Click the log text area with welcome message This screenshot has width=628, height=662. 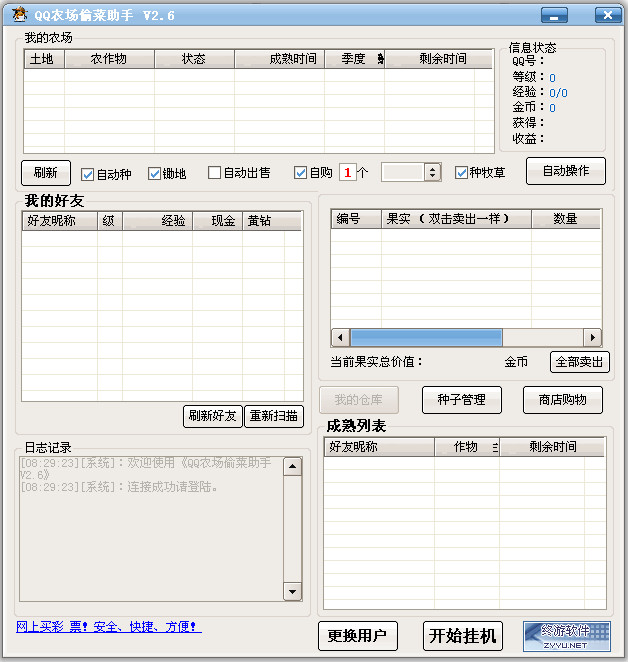(151, 529)
